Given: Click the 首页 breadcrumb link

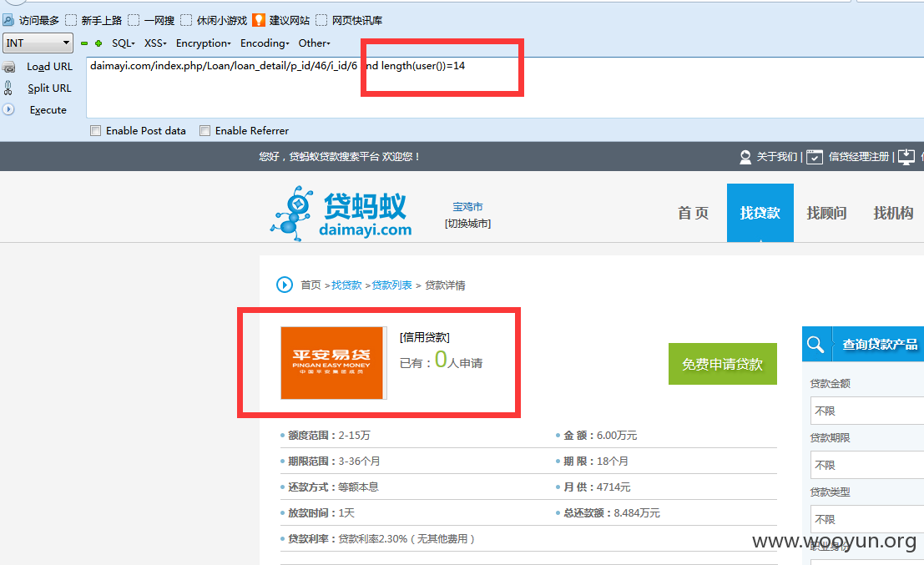Looking at the screenshot, I should coord(311,285).
